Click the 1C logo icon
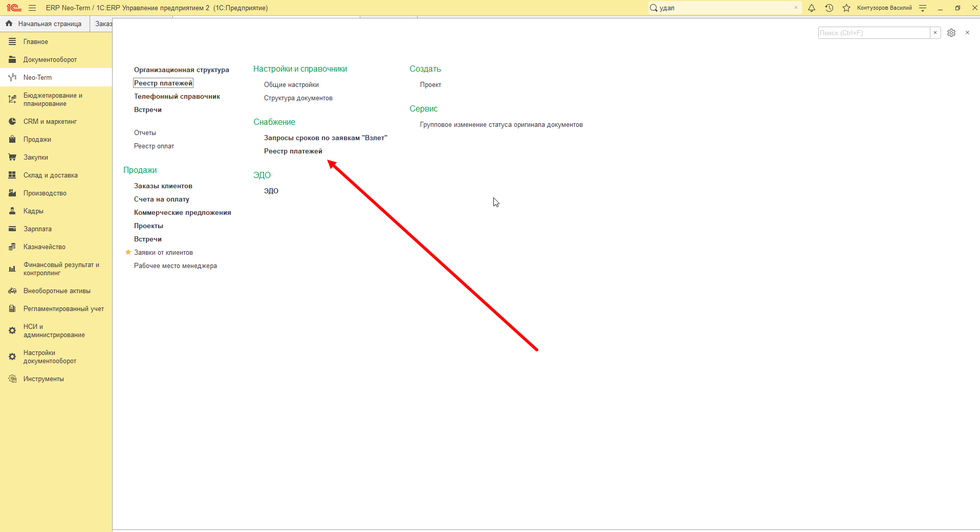Image resolution: width=980 pixels, height=532 pixels. click(14, 8)
